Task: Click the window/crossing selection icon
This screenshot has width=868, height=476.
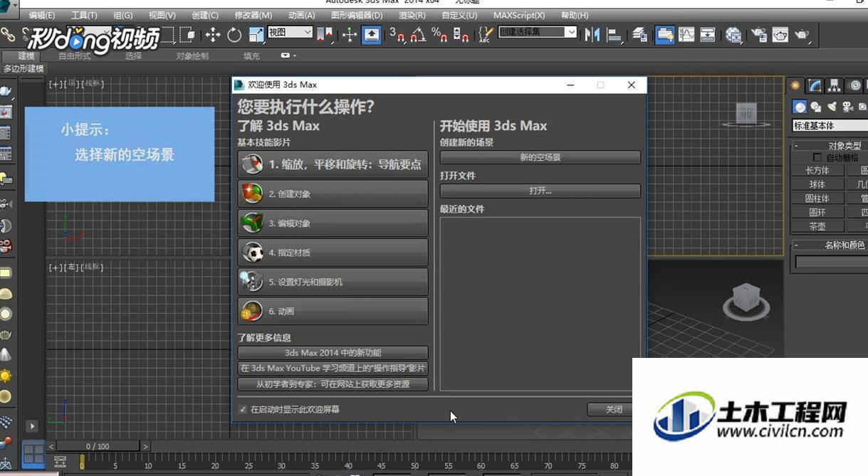Action: (187, 35)
